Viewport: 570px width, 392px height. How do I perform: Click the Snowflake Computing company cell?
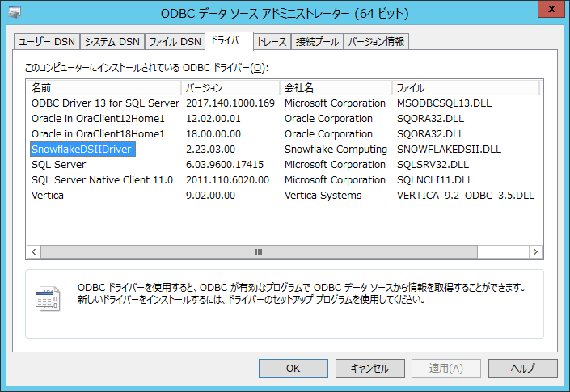tap(336, 150)
